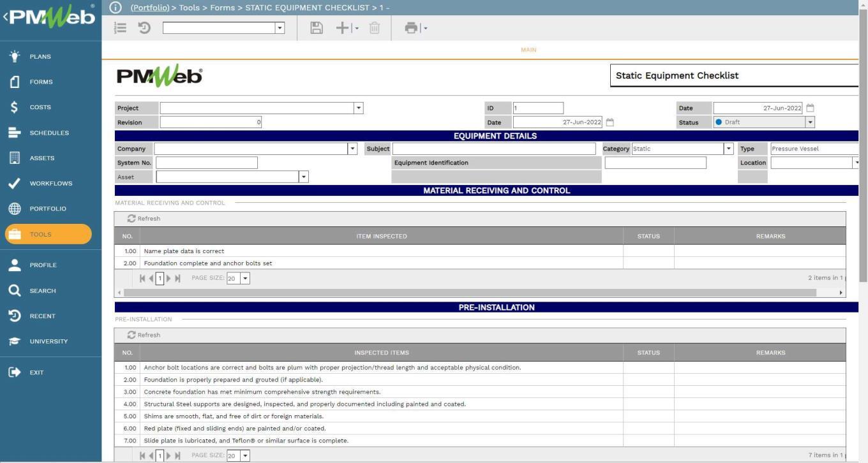Screen dimensions: 868x463
Task: Delete the current record via trash icon
Action: [x=374, y=27]
